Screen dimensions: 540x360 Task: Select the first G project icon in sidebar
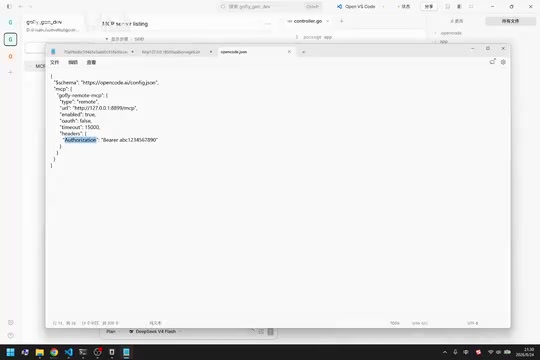10,22
